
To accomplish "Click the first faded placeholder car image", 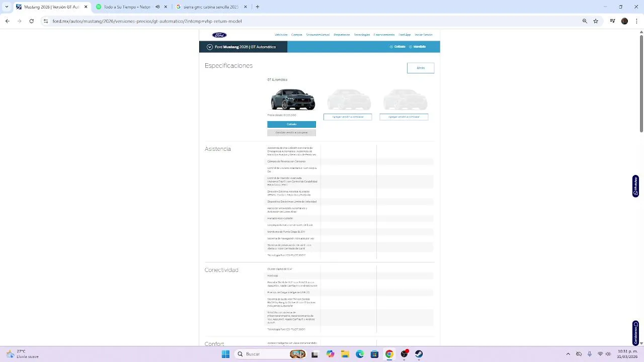I will coord(349,100).
